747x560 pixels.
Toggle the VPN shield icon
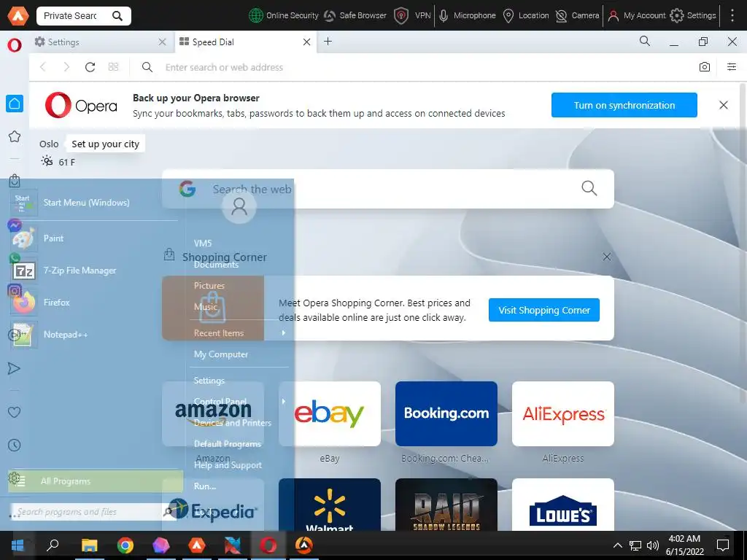[401, 16]
